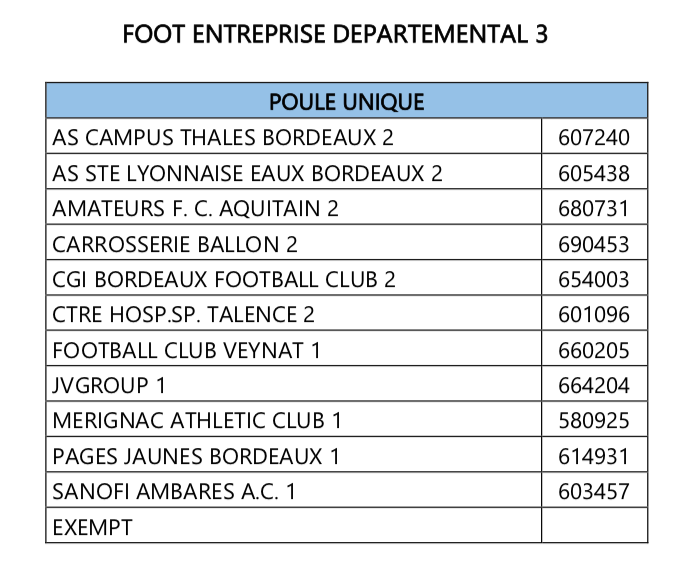Image resolution: width=683 pixels, height=574 pixels.
Task: Click CARROSSERIE BALLON 2 team name
Action: 175,244
